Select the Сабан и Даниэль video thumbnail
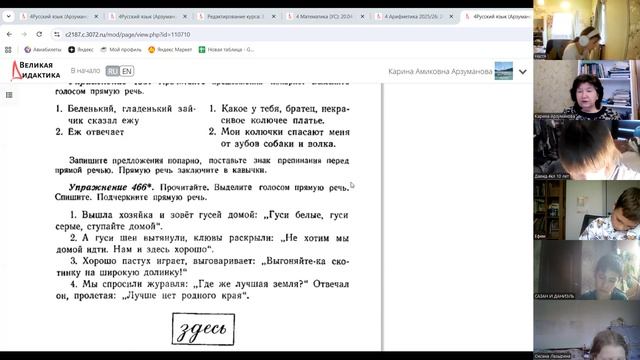Image resolution: width=640 pixels, height=360 pixels. pyautogui.click(x=587, y=270)
